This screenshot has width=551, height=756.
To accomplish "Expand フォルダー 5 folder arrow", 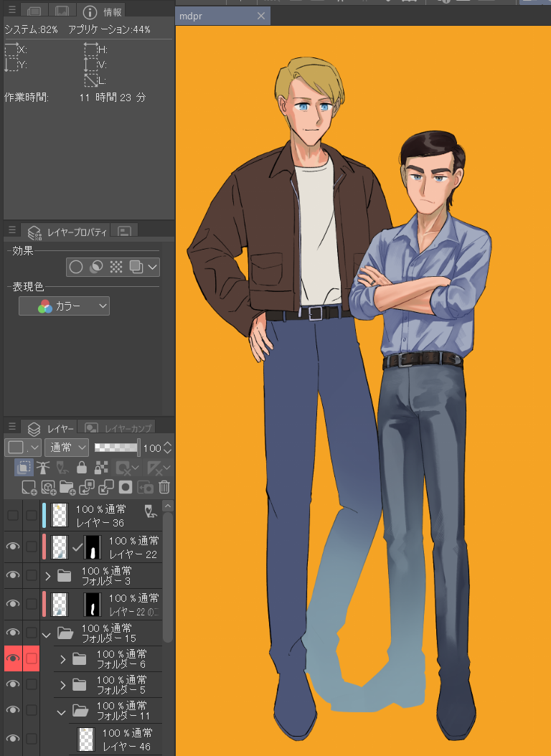I will click(x=62, y=685).
